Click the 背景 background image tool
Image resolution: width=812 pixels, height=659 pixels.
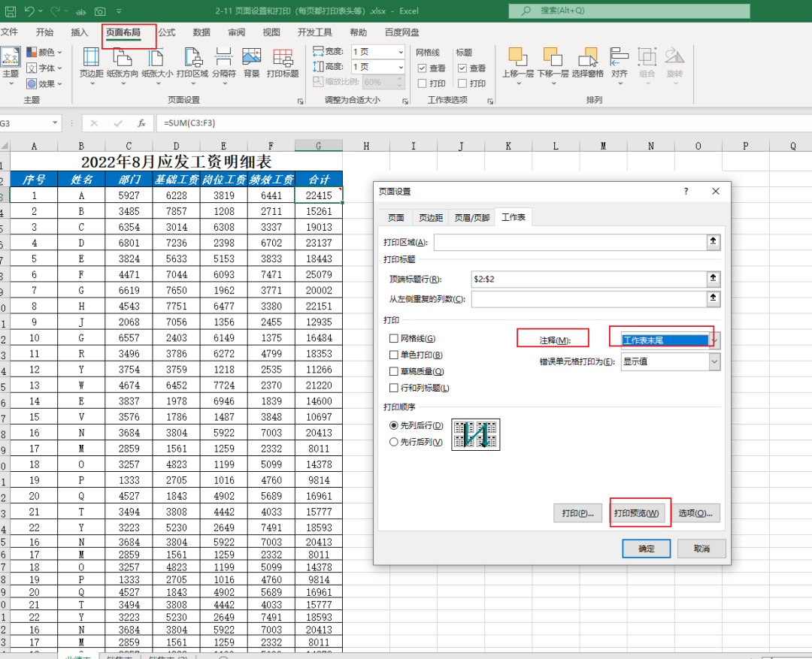[252, 63]
